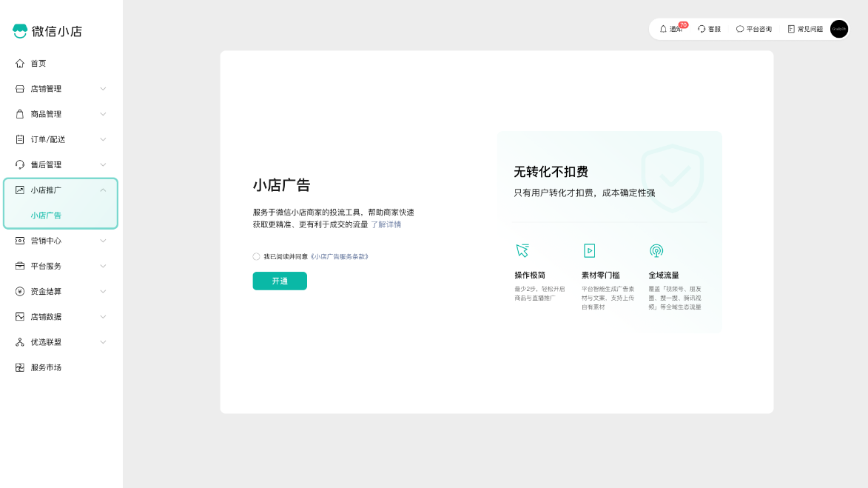Click the account avatar at top right

838,29
